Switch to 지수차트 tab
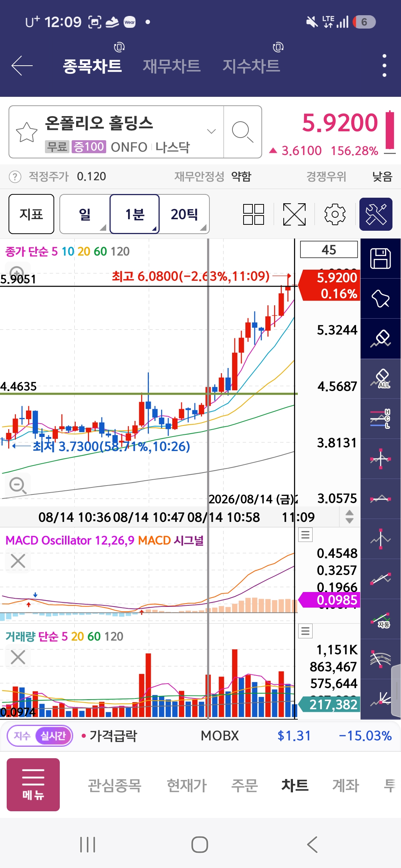Viewport: 401px width, 868px height. pyautogui.click(x=251, y=66)
